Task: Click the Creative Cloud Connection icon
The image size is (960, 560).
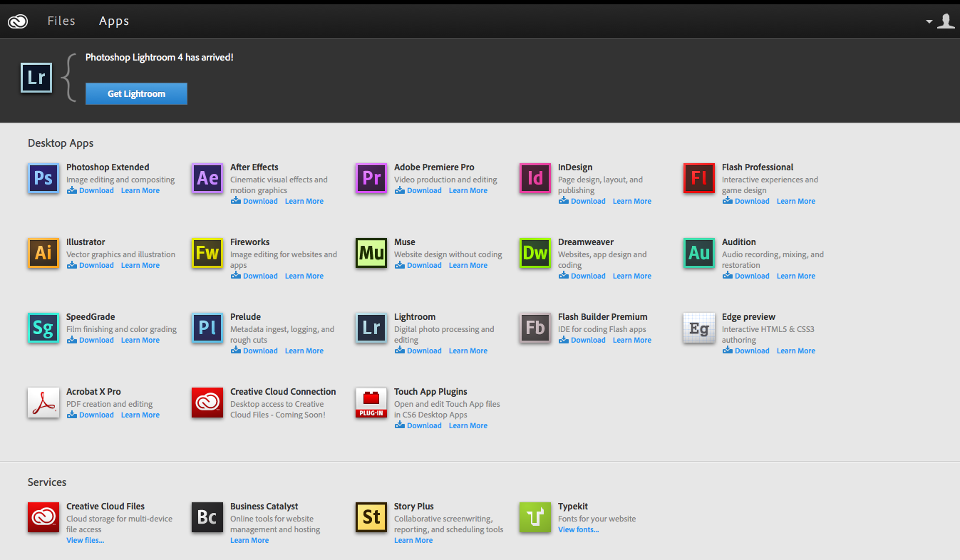Action: [207, 403]
